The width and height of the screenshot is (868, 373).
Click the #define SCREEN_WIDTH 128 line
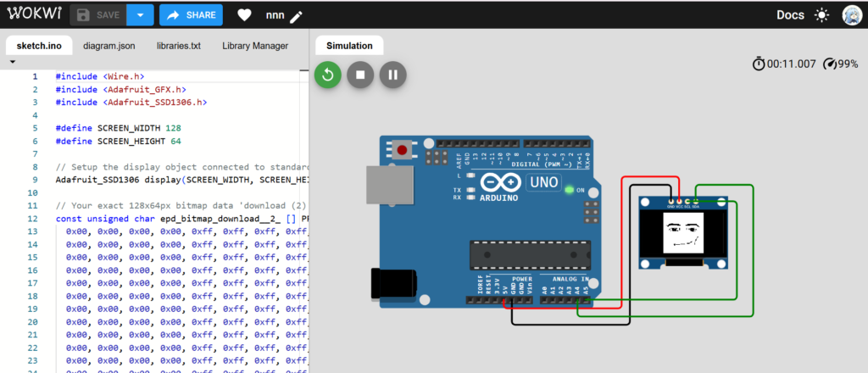[119, 128]
